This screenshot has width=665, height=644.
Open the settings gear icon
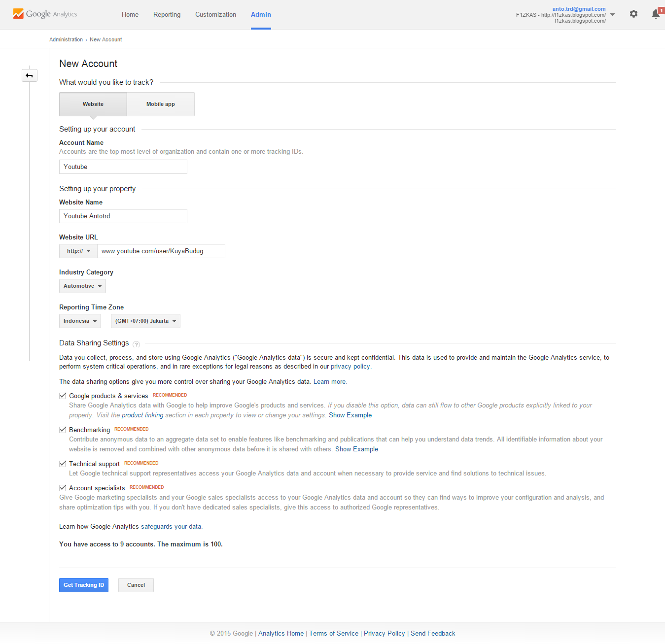633,14
